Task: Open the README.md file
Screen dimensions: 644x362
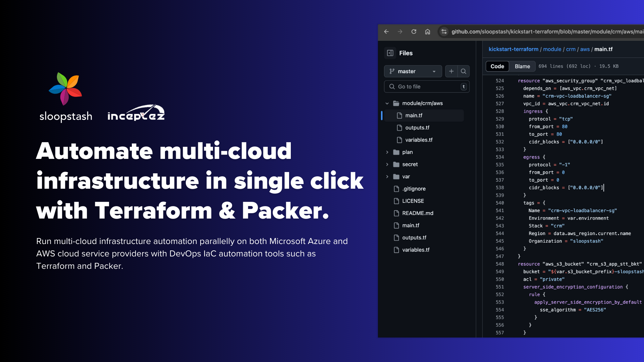Action: 418,213
